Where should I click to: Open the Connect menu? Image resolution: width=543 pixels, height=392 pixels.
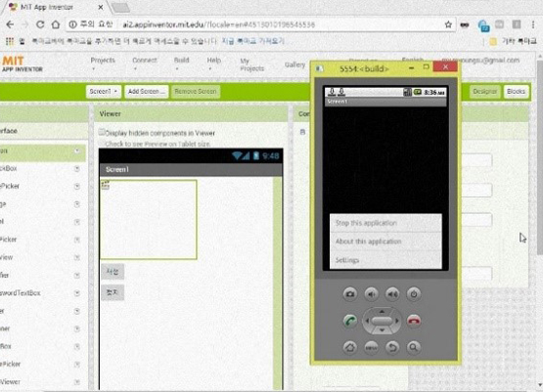pyautogui.click(x=145, y=64)
